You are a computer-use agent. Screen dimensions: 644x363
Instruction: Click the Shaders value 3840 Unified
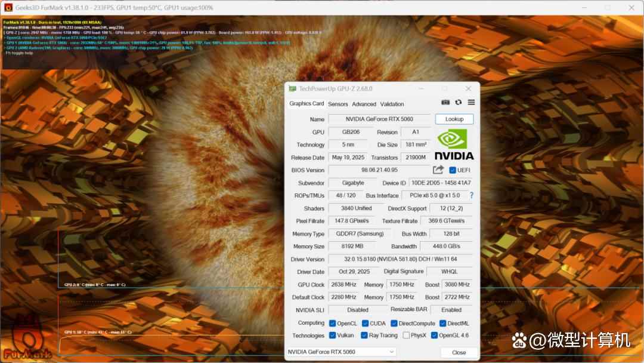coord(356,208)
